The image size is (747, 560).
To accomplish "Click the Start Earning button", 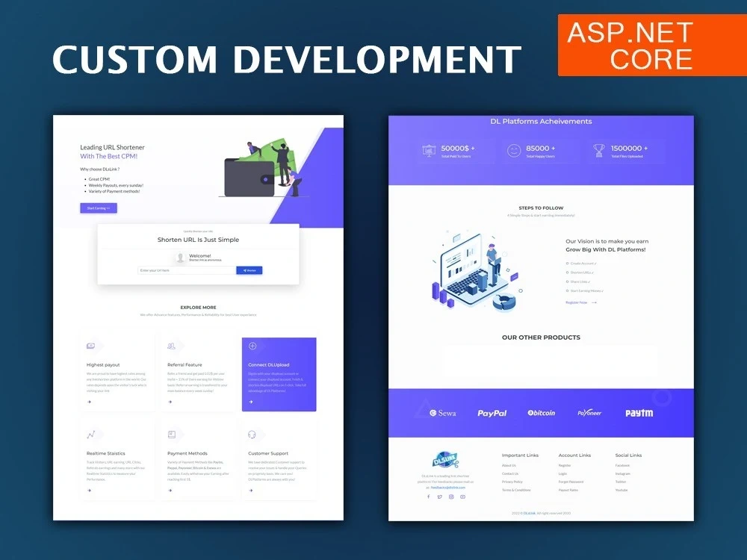I will point(99,208).
